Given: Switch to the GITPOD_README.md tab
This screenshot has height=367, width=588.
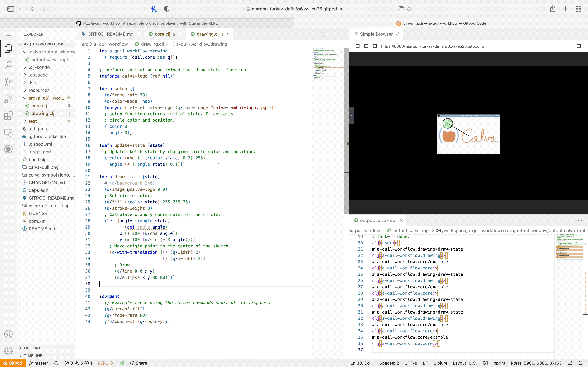Looking at the screenshot, I should pos(110,34).
